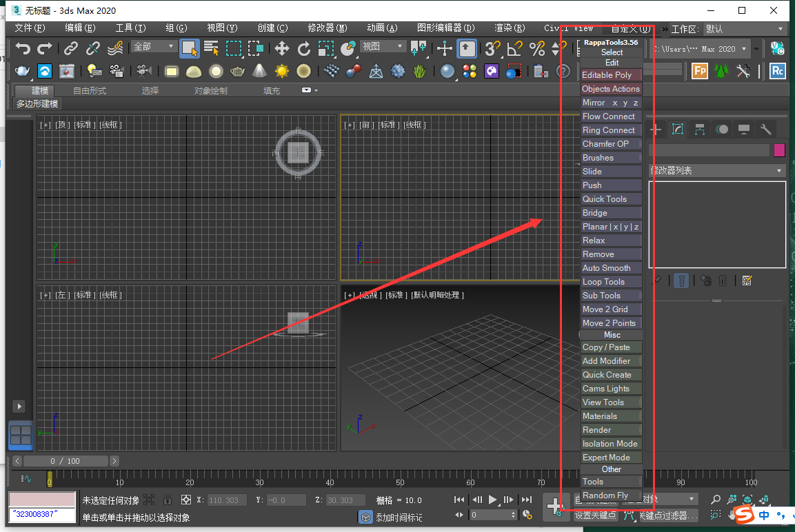The height and width of the screenshot is (532, 795).
Task: Expand the viewport layout tab arrow
Action: pyautogui.click(x=19, y=407)
